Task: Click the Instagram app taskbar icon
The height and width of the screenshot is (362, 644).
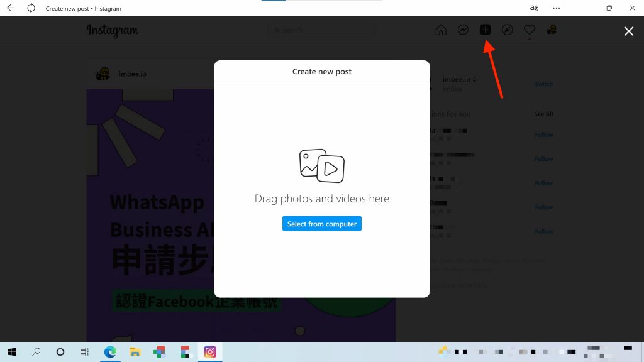Action: pyautogui.click(x=210, y=352)
